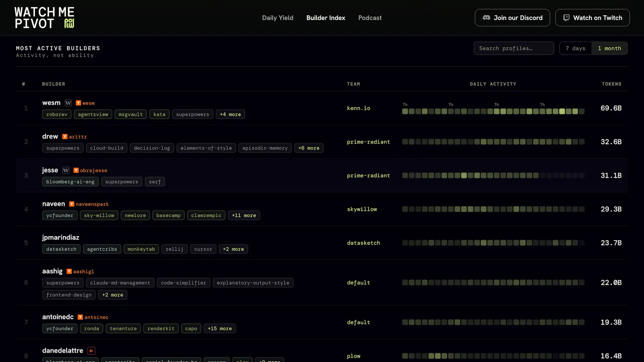Expand aashig's +2 more tags
This screenshot has height=362, width=644.
pos(113,295)
